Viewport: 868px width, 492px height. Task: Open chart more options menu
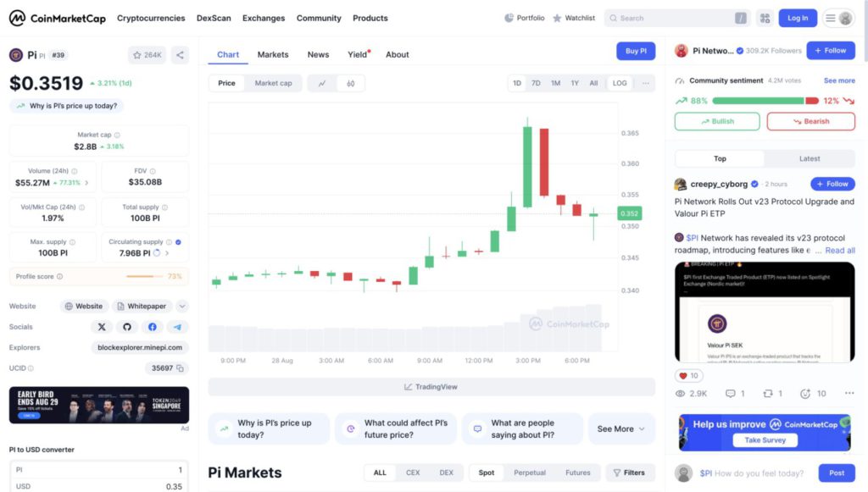click(646, 83)
